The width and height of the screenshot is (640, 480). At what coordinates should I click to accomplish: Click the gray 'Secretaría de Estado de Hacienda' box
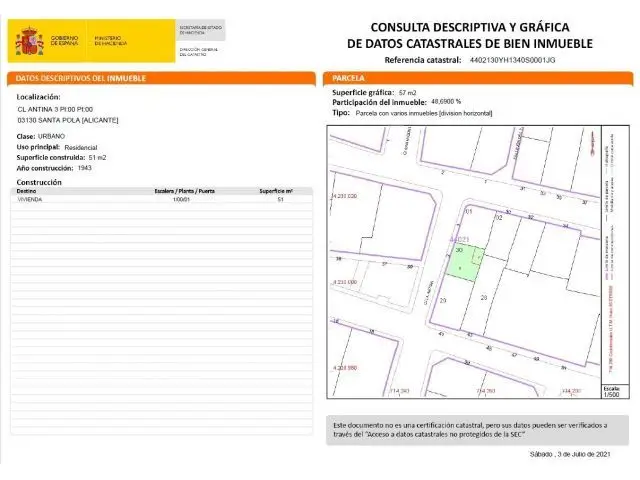(200, 30)
